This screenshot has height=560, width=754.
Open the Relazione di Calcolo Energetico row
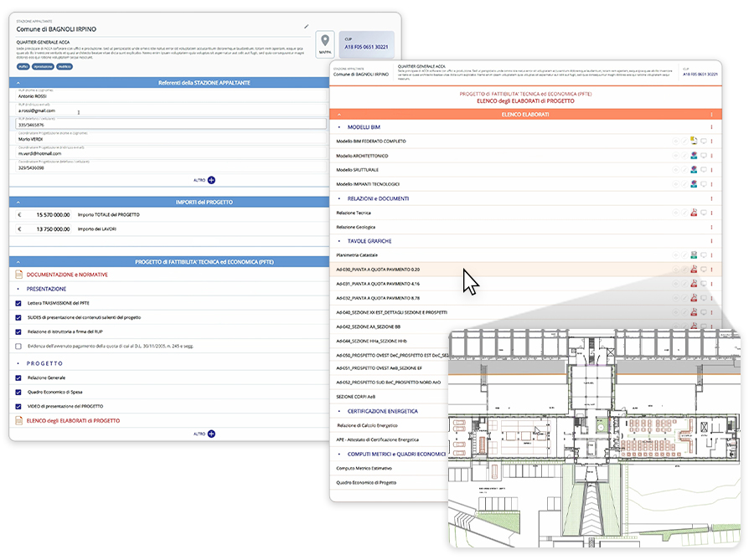click(x=389, y=425)
